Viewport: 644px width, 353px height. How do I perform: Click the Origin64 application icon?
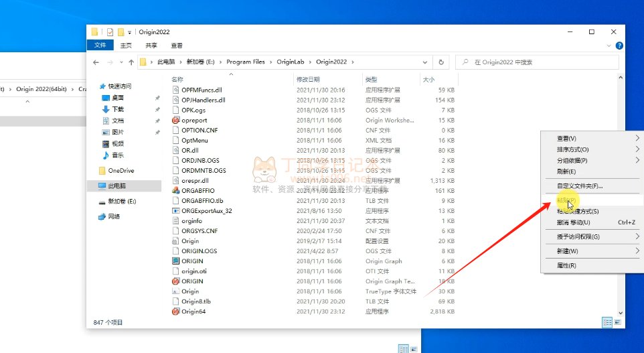[x=175, y=311]
